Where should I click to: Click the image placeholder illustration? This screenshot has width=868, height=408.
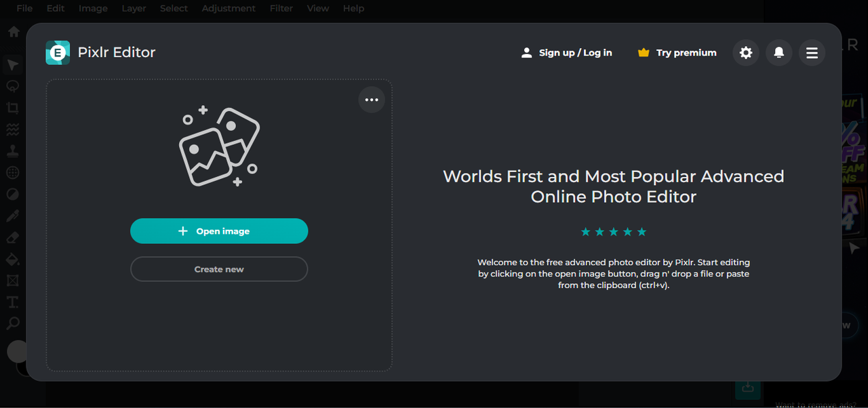(219, 145)
